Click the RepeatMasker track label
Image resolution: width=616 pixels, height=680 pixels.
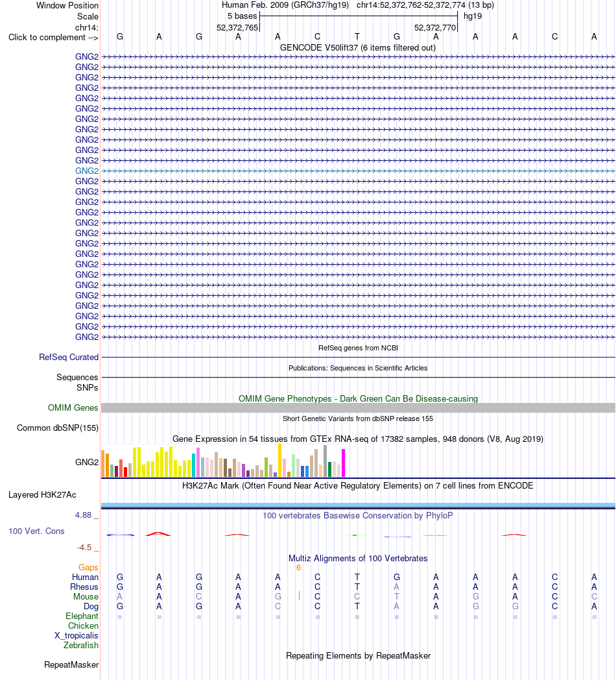pos(71,665)
